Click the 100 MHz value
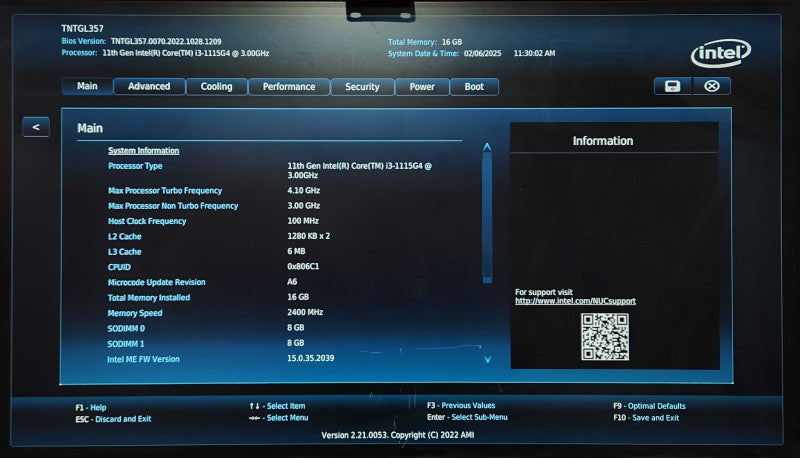 point(303,221)
